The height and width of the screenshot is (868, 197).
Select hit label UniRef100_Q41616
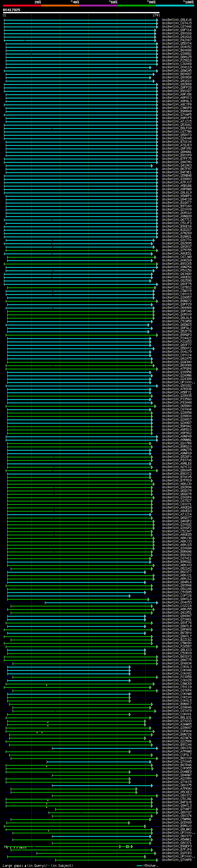coord(177,37)
